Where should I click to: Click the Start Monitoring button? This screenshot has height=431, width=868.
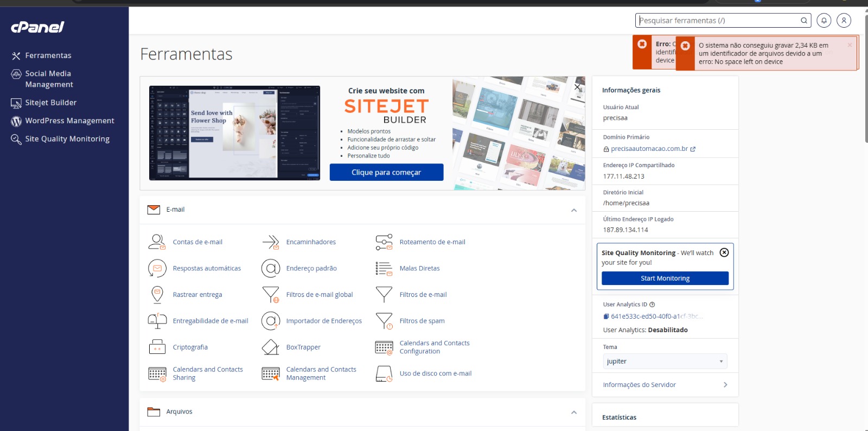[665, 278]
